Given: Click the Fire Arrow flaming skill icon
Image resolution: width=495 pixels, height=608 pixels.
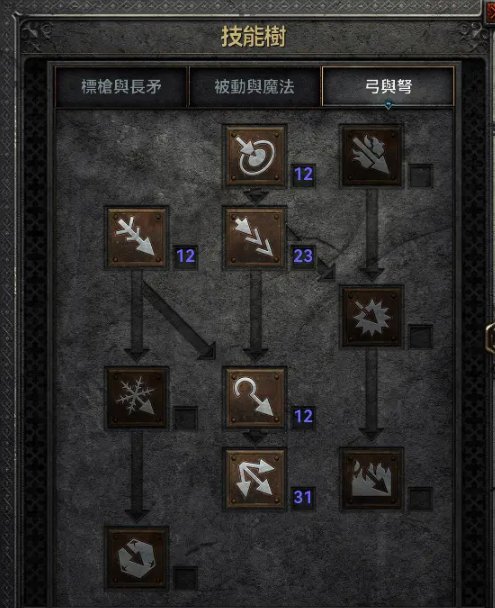Looking at the screenshot, I should pyautogui.click(x=372, y=156).
